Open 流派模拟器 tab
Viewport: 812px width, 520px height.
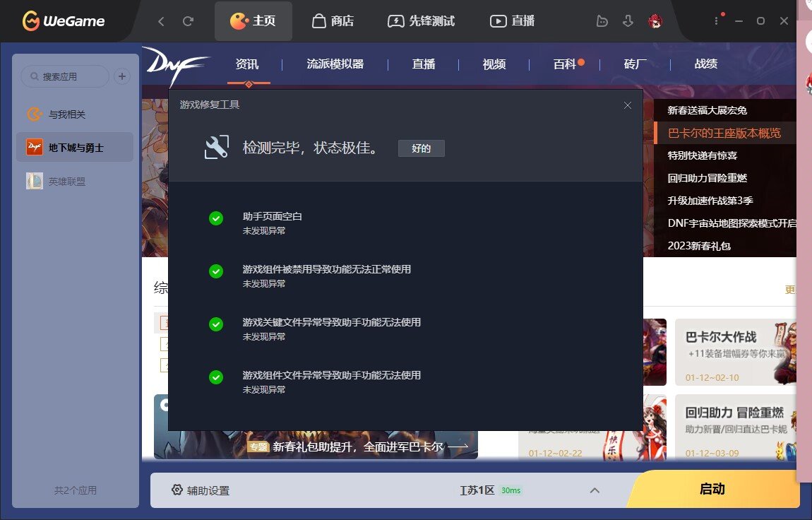pos(335,64)
